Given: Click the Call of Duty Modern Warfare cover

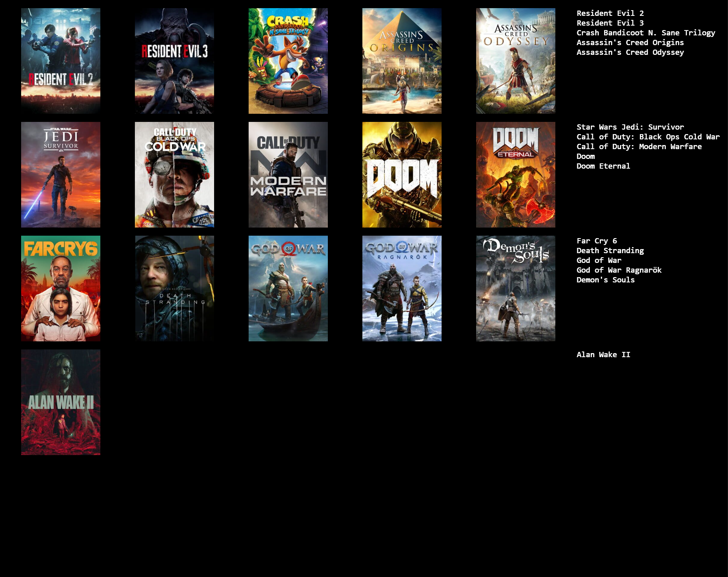Looking at the screenshot, I should coord(288,175).
